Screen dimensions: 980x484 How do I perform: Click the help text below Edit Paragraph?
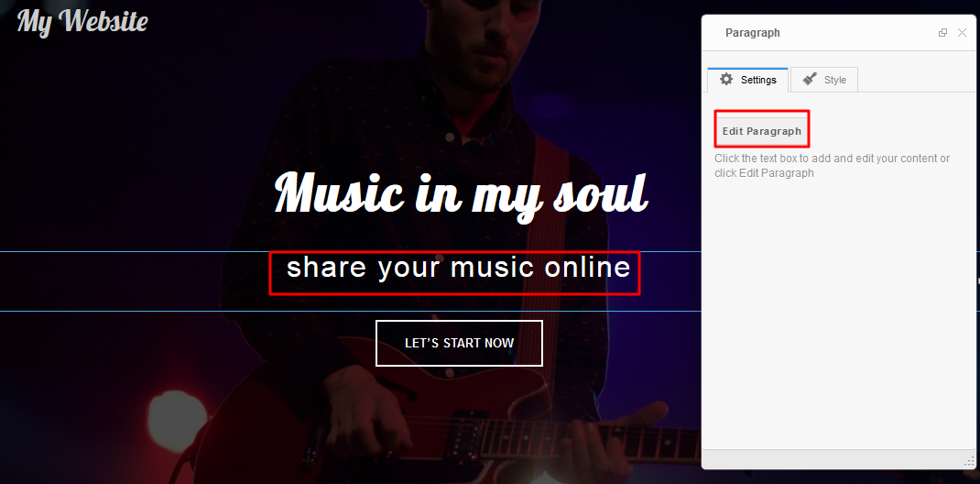point(832,166)
